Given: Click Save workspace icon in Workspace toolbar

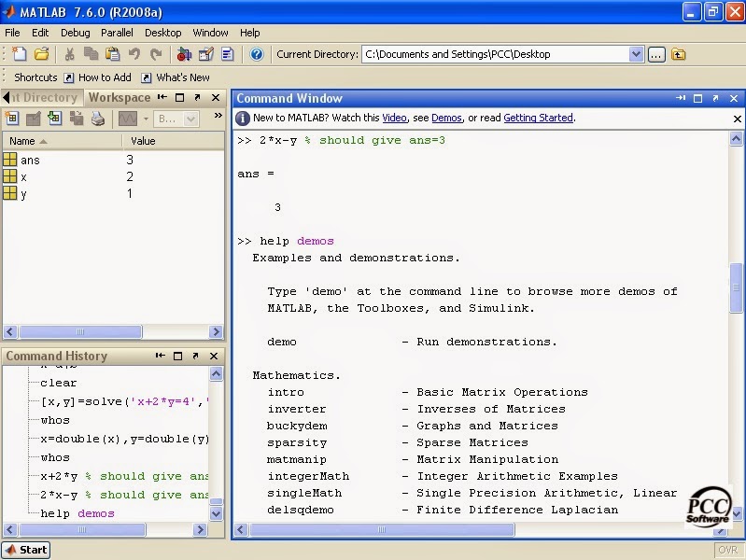Looking at the screenshot, I should [77, 118].
